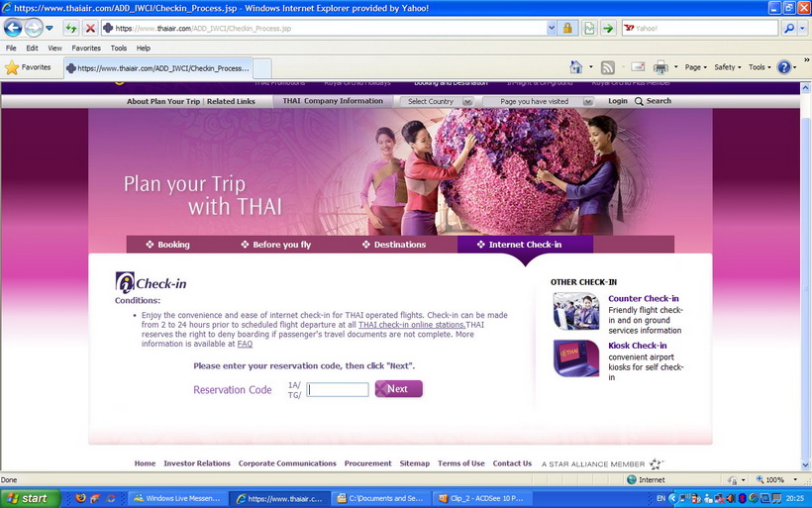The width and height of the screenshot is (812, 508).
Task: Click the security padlock icon
Action: tap(567, 28)
